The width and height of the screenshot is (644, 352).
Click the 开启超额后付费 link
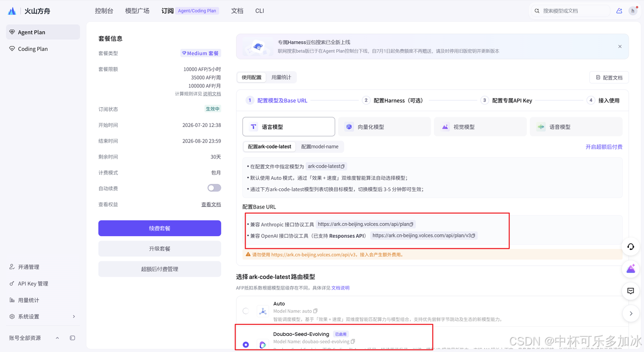604,147
